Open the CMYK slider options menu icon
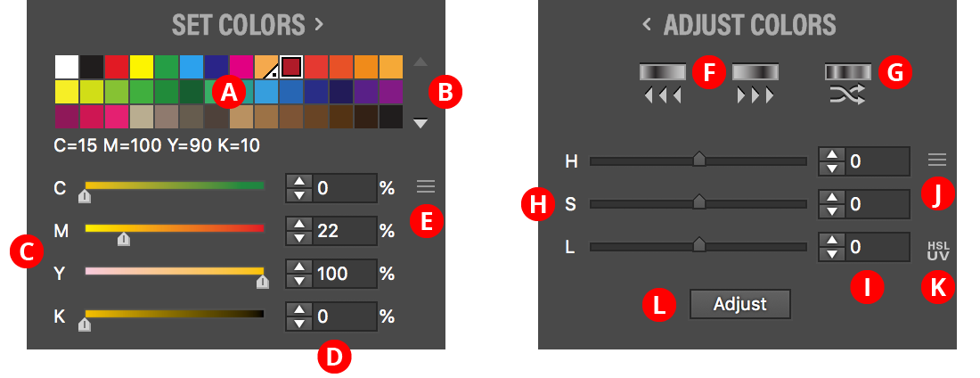 (426, 186)
